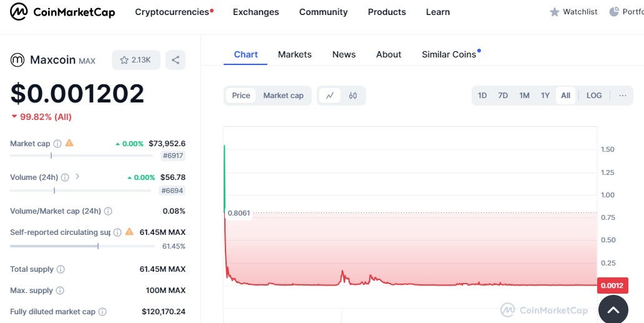Set chart range to All
This screenshot has height=323, width=644.
coord(565,96)
